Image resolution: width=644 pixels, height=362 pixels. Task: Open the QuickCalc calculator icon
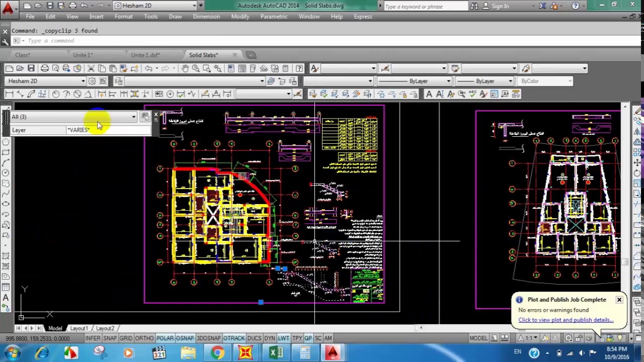pos(285,68)
